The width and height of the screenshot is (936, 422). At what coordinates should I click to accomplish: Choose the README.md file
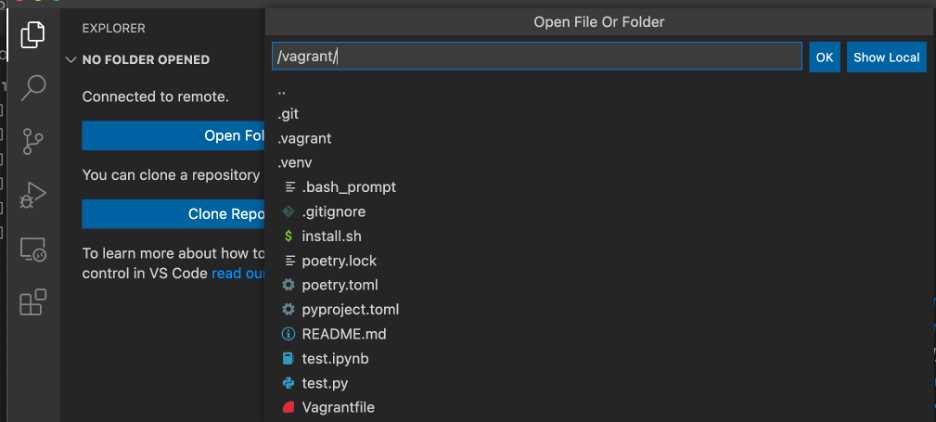pyautogui.click(x=343, y=334)
